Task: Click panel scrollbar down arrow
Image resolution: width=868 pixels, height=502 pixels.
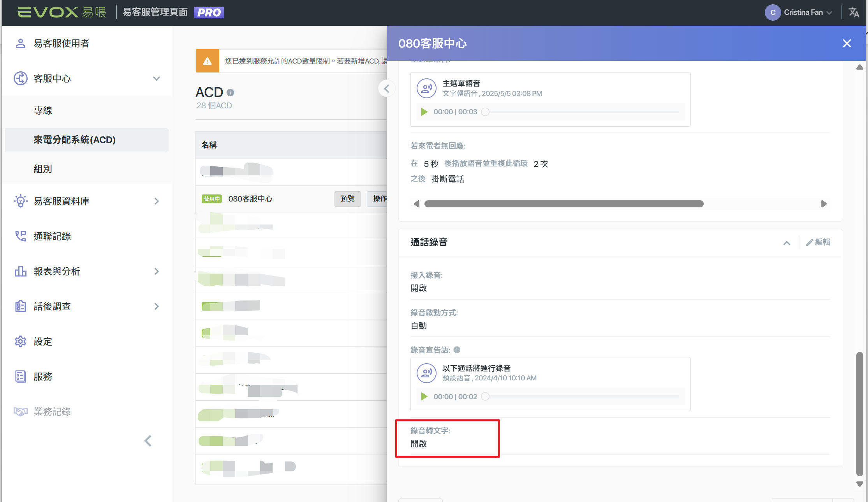Action: pyautogui.click(x=860, y=484)
